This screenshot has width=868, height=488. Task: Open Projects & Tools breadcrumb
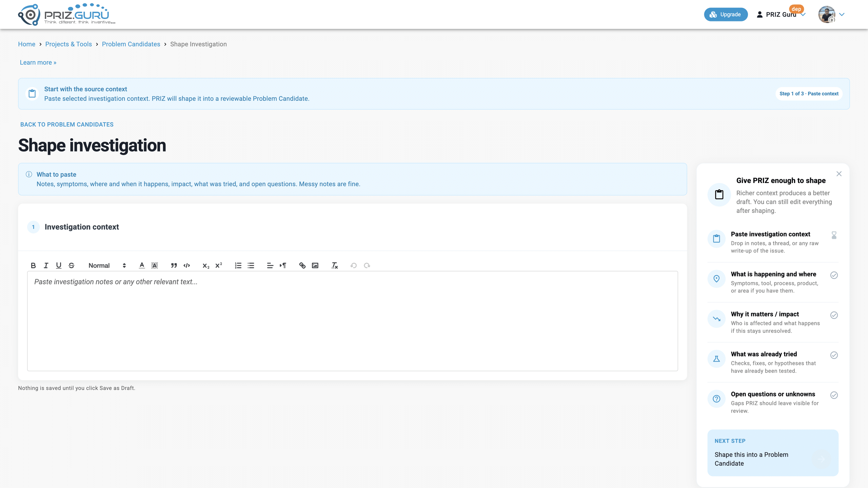pos(68,44)
